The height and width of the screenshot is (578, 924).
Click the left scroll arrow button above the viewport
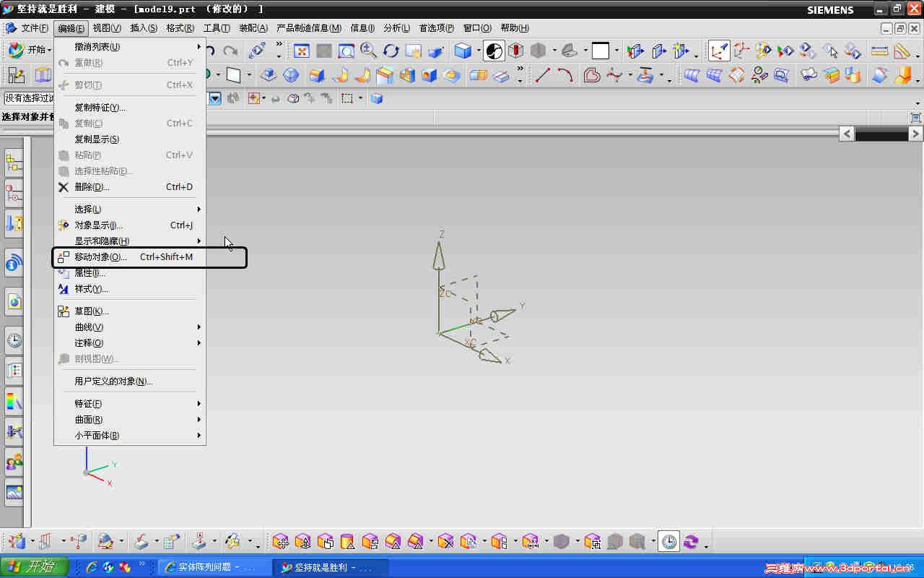pyautogui.click(x=847, y=134)
